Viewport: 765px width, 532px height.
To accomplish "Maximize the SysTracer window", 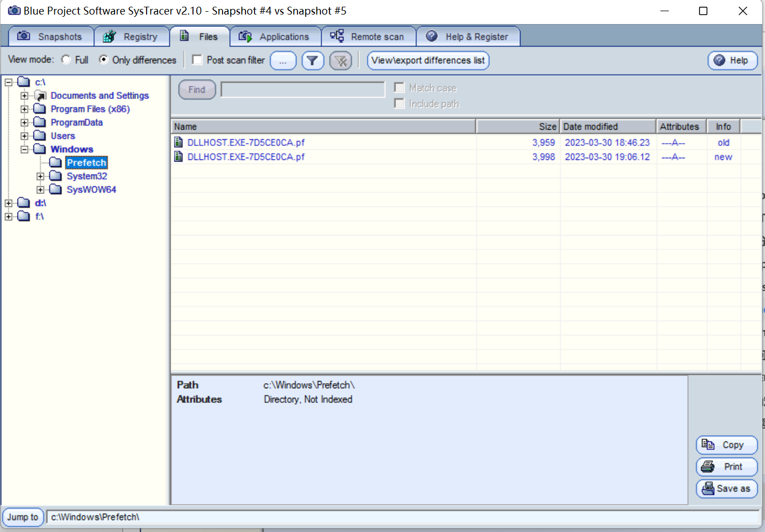I will click(703, 11).
